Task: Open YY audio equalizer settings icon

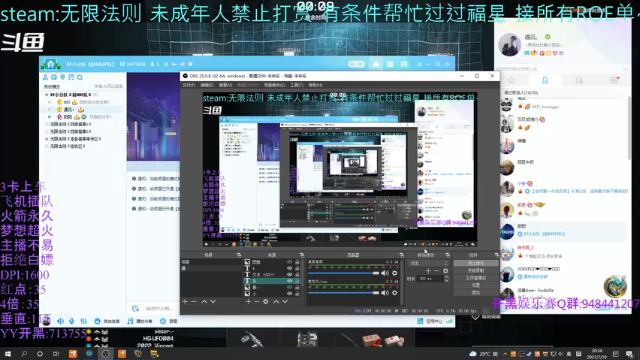Action: [83, 321]
